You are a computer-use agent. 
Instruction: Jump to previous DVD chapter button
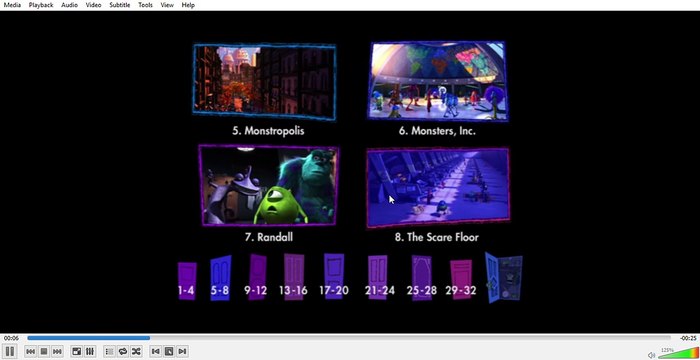click(x=155, y=352)
